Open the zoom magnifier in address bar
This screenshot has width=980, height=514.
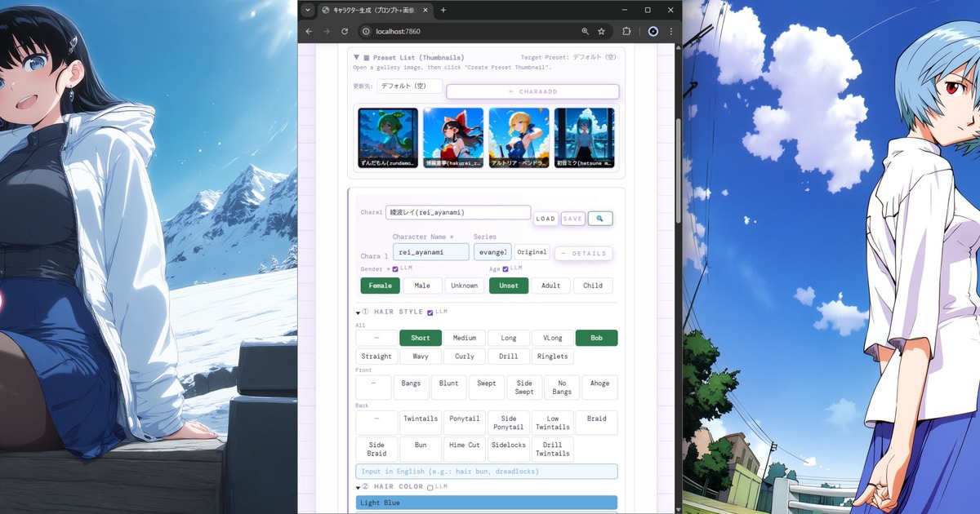pos(585,31)
